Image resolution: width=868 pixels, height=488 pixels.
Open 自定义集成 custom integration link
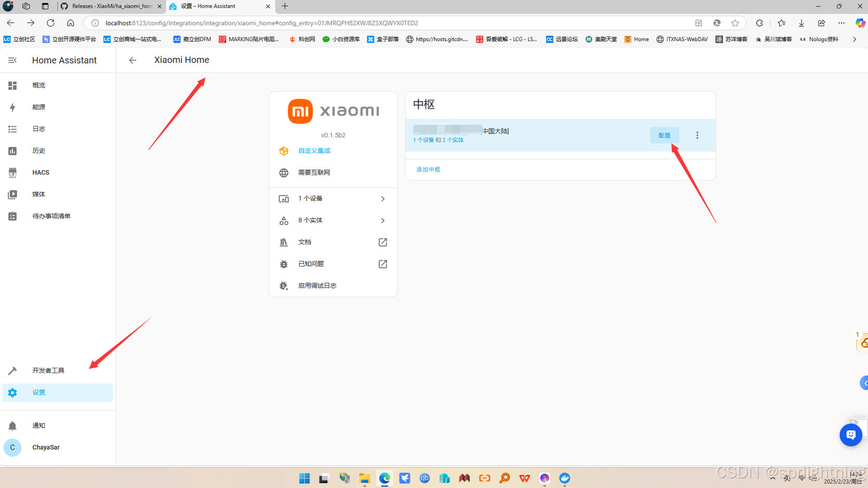click(x=314, y=151)
